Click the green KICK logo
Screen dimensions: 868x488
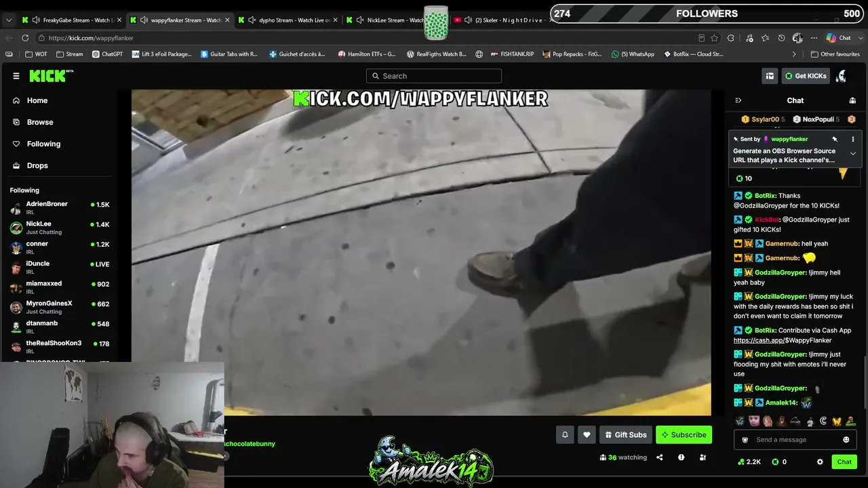[51, 76]
